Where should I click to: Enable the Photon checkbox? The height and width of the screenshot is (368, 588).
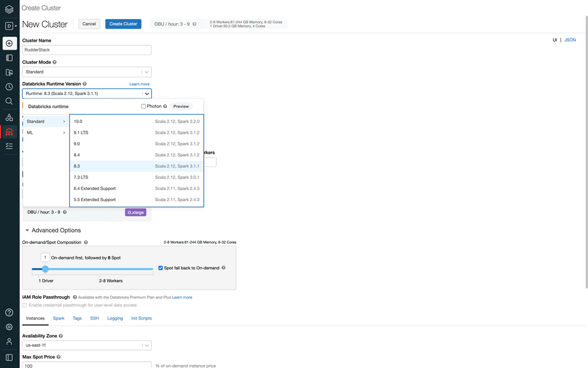144,107
